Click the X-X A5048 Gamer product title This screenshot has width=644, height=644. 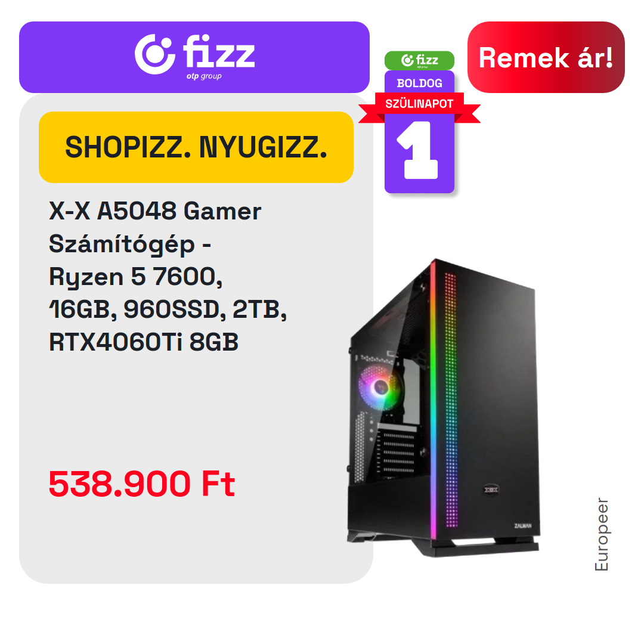(x=155, y=211)
